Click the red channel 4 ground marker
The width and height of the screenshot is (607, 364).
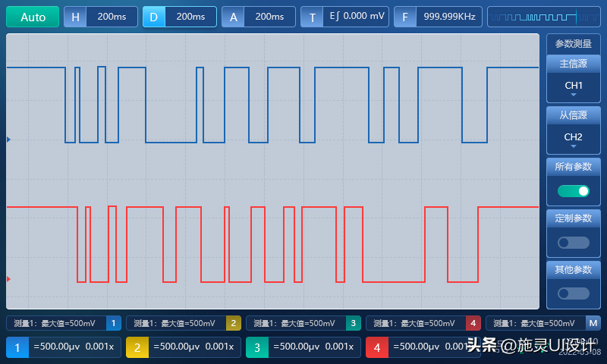point(8,279)
